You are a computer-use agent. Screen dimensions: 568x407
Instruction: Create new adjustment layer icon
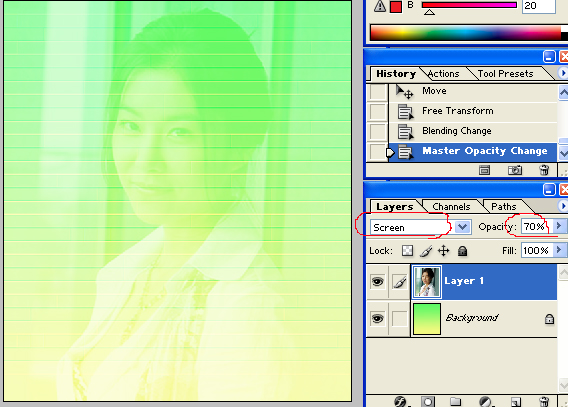point(485,402)
